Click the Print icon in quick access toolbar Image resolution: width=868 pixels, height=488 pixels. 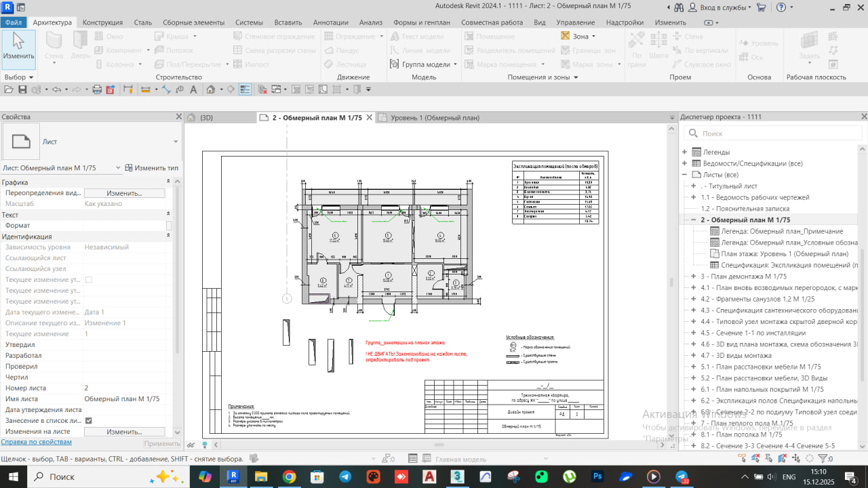[x=97, y=89]
